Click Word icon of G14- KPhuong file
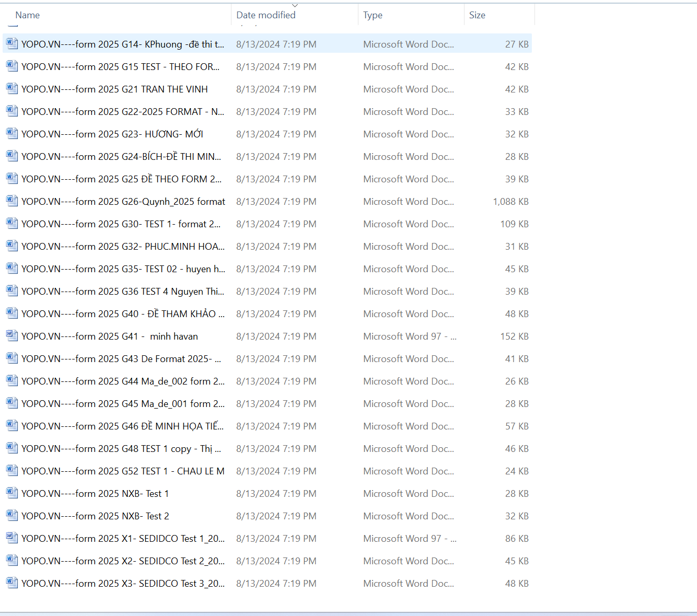Image resolution: width=697 pixels, height=616 pixels. point(12,44)
